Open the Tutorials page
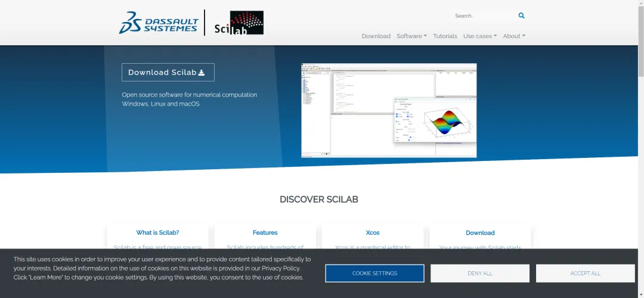 tap(445, 36)
